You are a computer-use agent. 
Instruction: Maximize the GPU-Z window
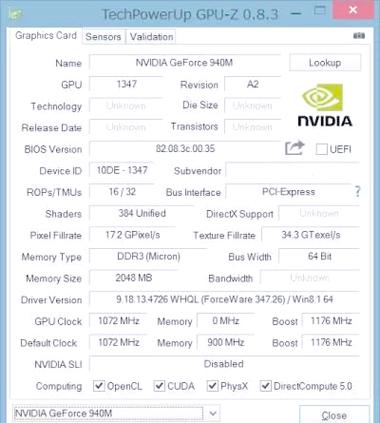(x=320, y=11)
